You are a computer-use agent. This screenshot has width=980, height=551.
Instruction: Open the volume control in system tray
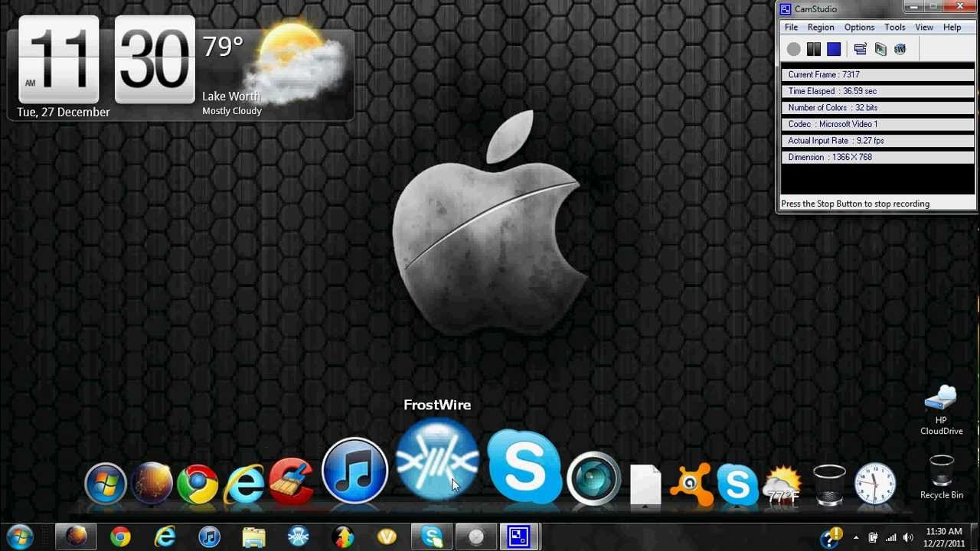click(908, 538)
